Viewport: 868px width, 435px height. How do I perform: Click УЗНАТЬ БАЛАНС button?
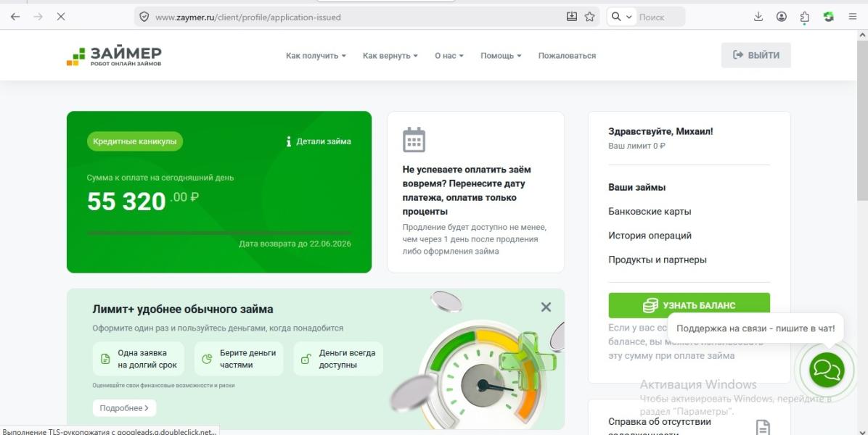click(x=689, y=305)
